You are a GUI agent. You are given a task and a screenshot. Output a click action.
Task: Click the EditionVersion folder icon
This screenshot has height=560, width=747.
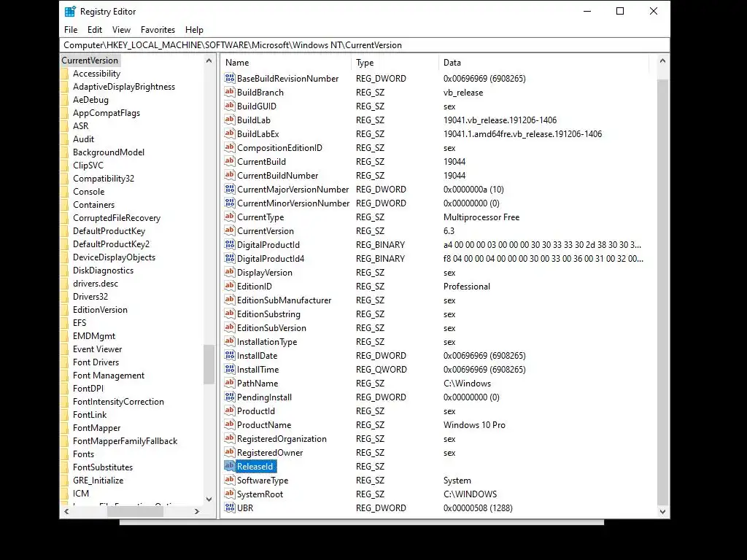[x=65, y=310]
